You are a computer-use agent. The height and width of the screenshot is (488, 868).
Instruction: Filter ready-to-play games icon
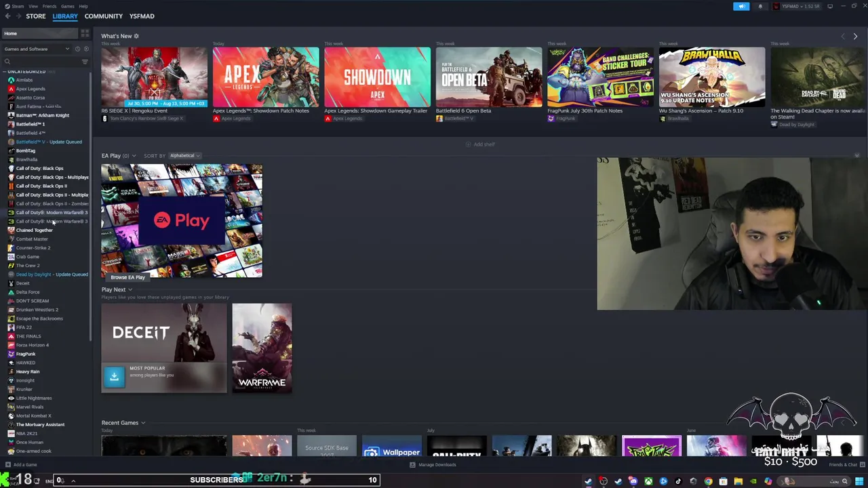tap(85, 49)
